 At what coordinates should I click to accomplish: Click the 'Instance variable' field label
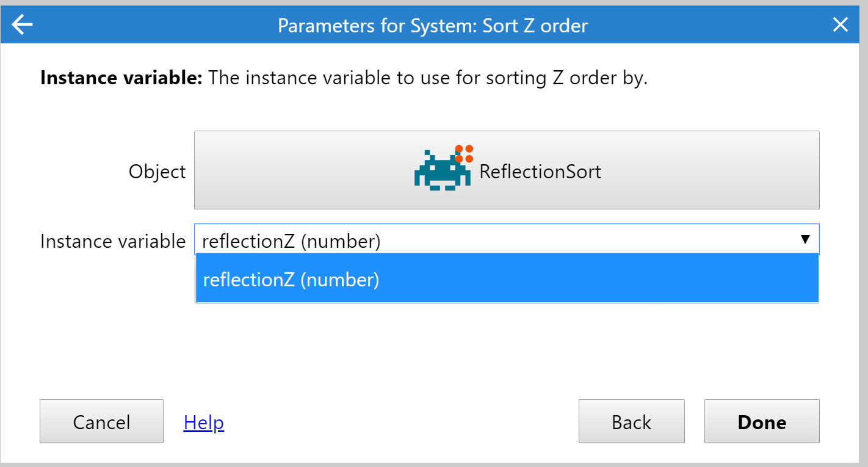pos(113,241)
